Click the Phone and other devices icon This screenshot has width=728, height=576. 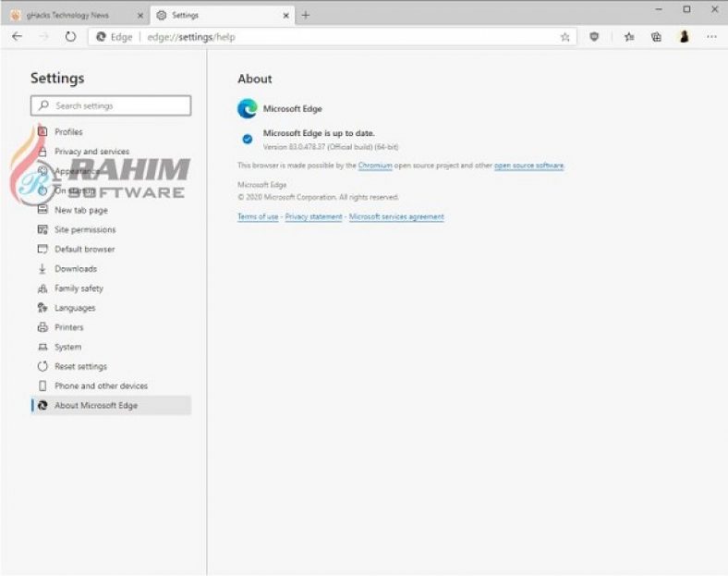tap(42, 386)
